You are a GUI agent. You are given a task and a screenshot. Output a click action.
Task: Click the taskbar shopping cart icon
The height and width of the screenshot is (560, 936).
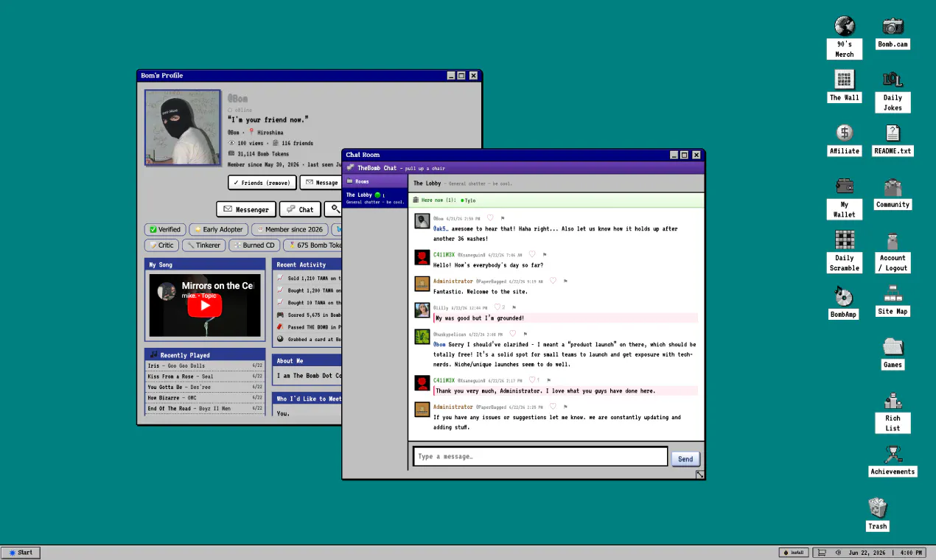[x=822, y=553]
